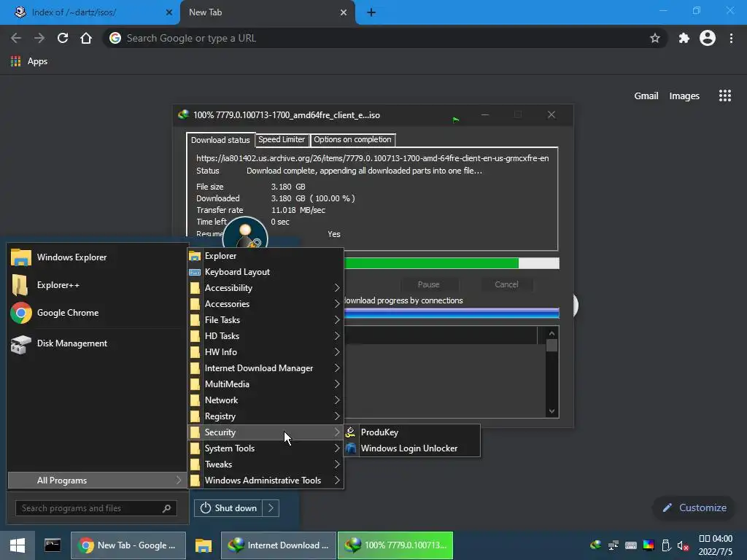Click scroll-down arrow in connections list
The image size is (747, 560).
(x=551, y=411)
